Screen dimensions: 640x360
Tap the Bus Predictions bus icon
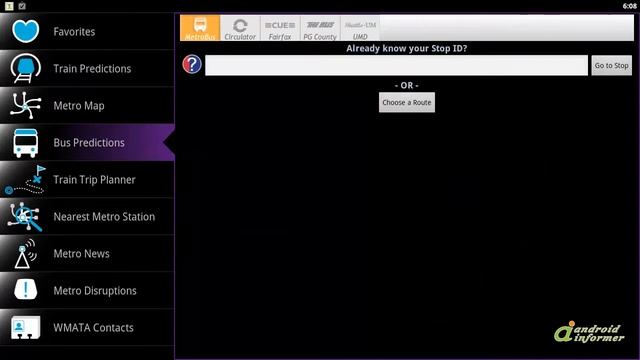[x=25, y=143]
